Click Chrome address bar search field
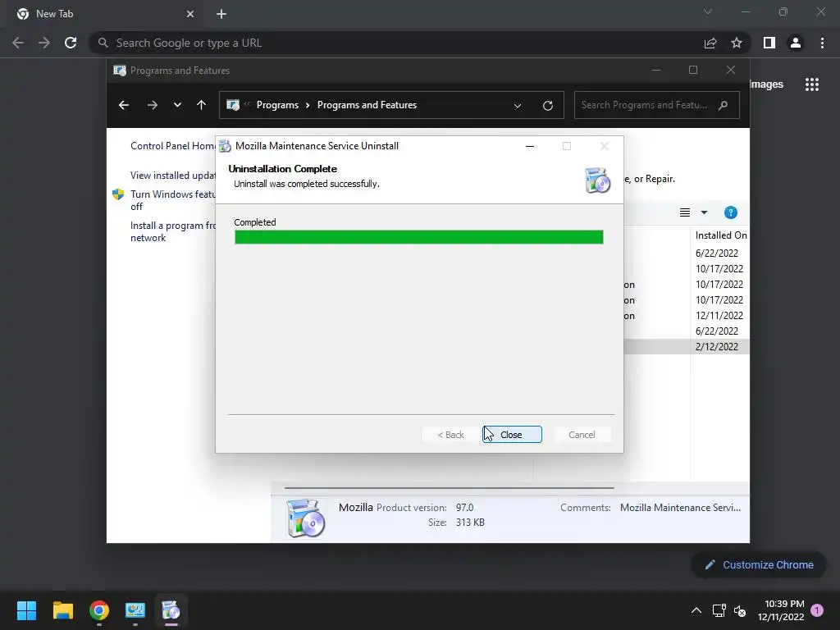The image size is (840, 630). click(396, 43)
